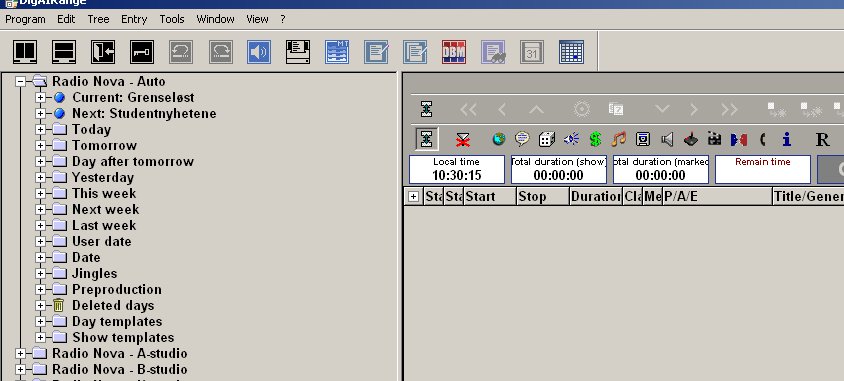844x381 pixels.
Task: Click the Duration column header
Action: pyautogui.click(x=595, y=196)
